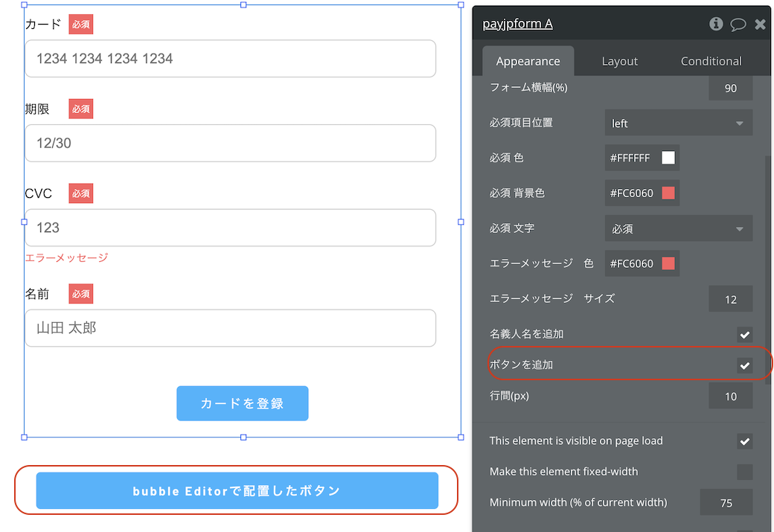Viewport: 774px width, 532px height.
Task: Click the card number input field
Action: [230, 59]
